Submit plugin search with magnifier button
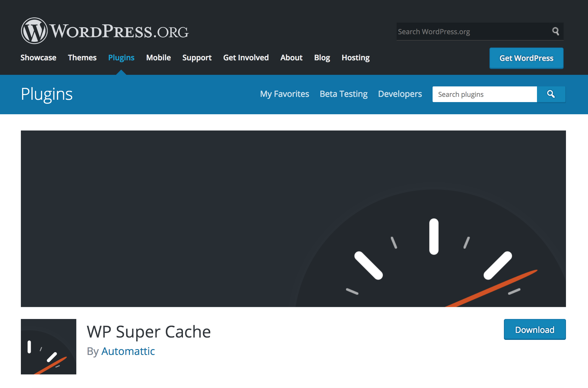Viewport: 588px width, 388px height. [551, 94]
